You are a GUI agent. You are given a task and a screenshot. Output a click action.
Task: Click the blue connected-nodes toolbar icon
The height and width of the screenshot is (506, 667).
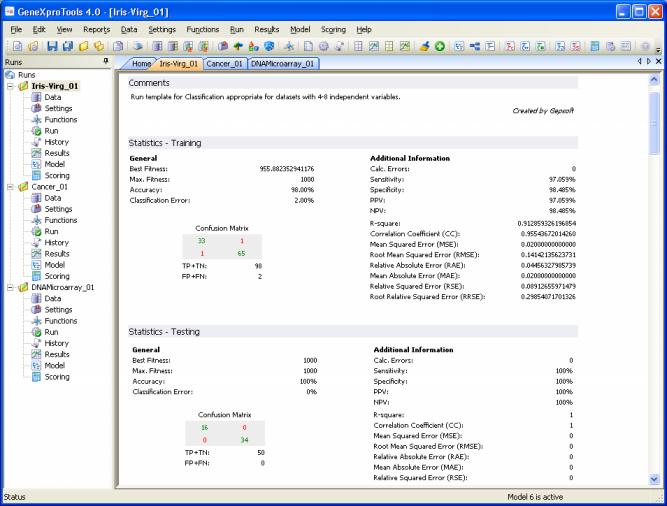475,46
